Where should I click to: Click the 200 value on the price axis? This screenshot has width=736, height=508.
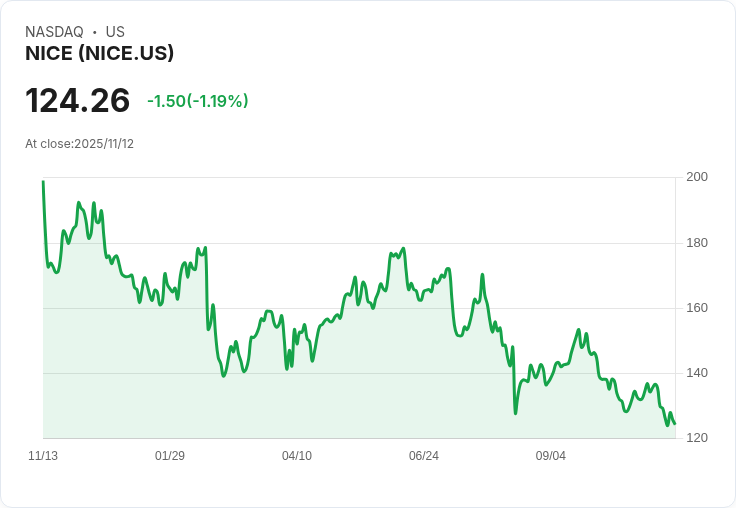[x=697, y=177]
